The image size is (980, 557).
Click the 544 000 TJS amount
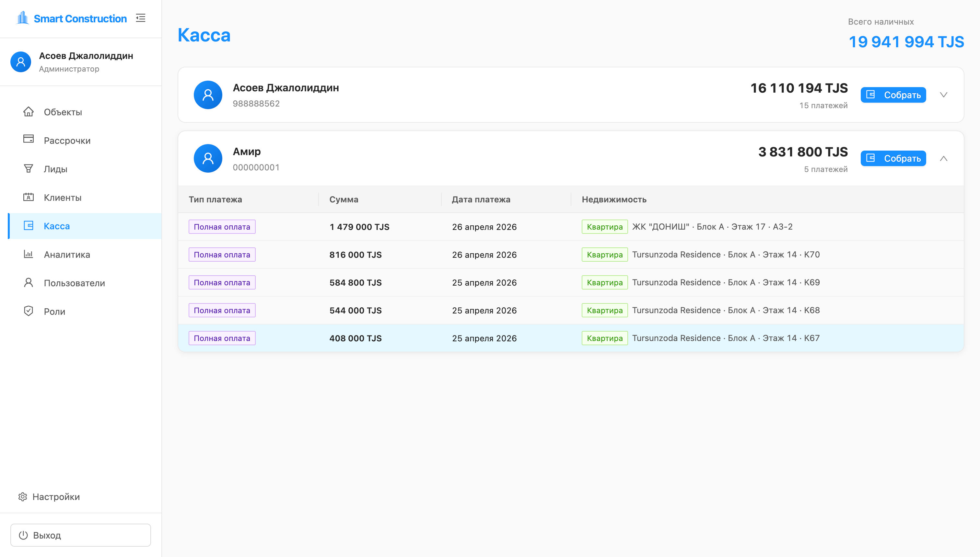point(356,310)
